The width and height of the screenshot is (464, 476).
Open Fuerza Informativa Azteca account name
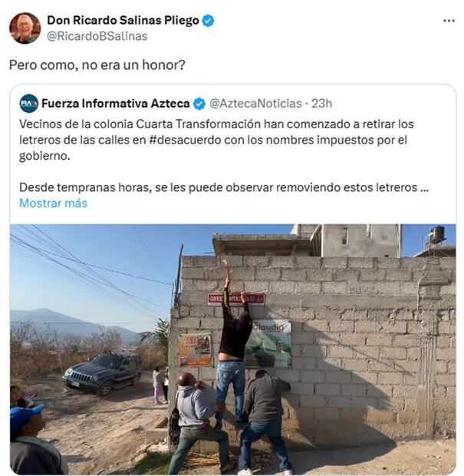tap(116, 104)
